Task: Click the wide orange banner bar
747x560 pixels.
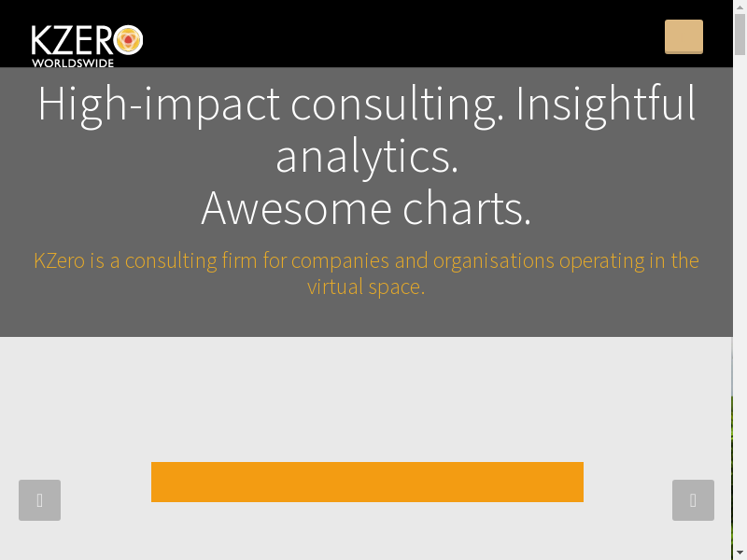Action: tap(367, 482)
